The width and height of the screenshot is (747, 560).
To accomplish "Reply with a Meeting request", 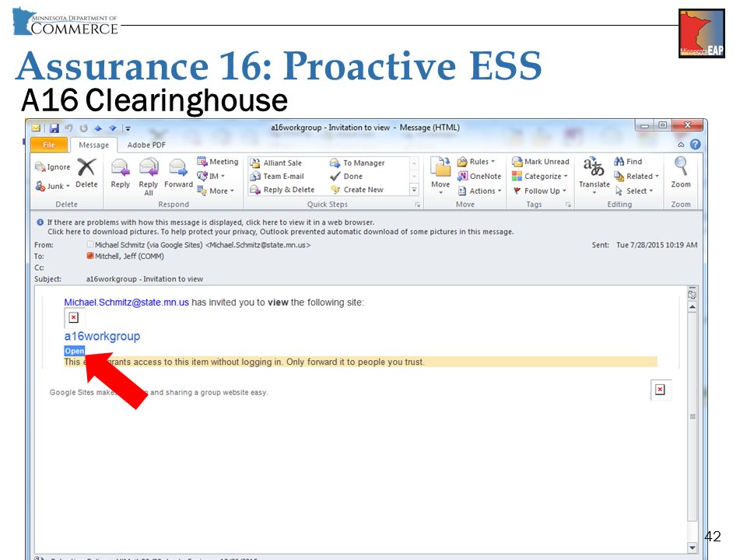I will 218,162.
